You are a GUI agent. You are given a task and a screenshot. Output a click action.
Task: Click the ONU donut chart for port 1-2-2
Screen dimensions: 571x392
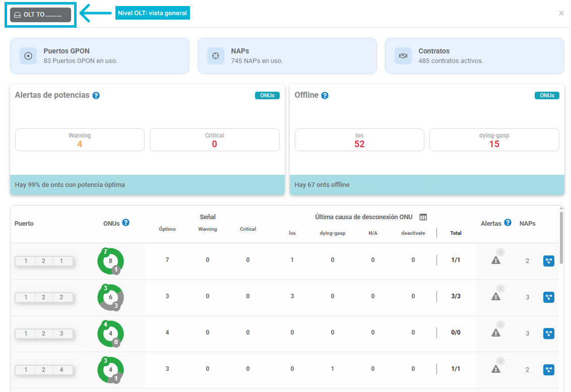[x=111, y=297]
